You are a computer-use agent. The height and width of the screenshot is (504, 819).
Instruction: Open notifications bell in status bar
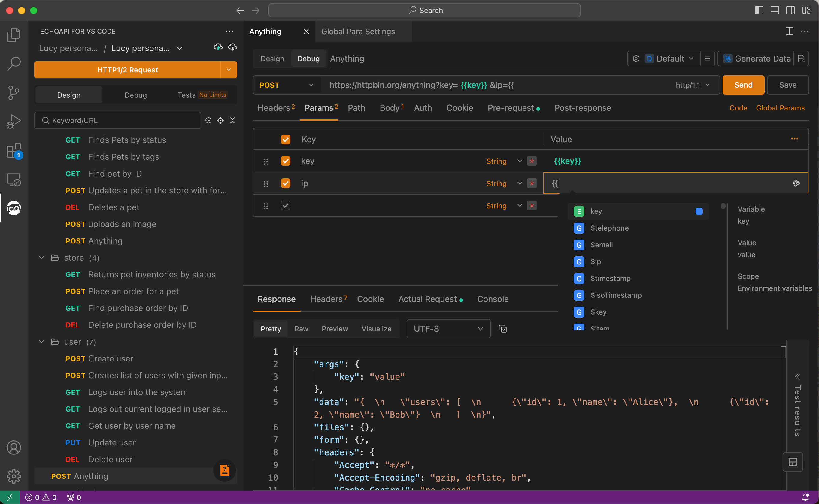point(806,497)
